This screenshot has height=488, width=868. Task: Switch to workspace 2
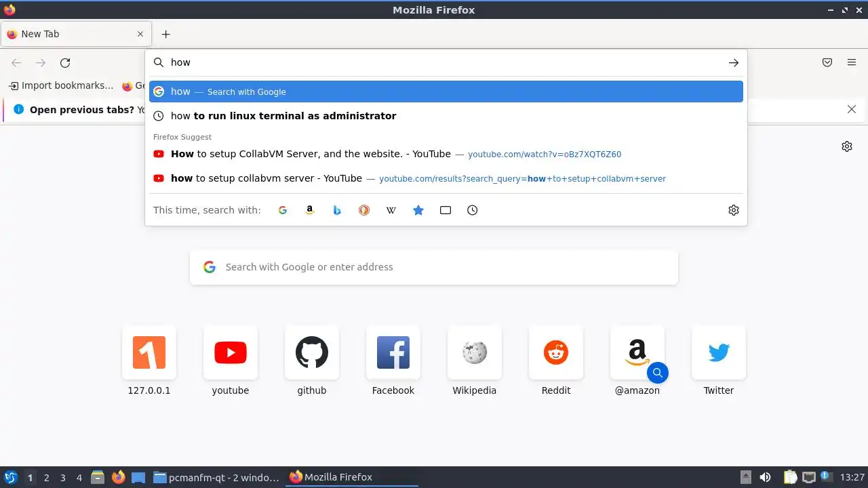tap(46, 478)
